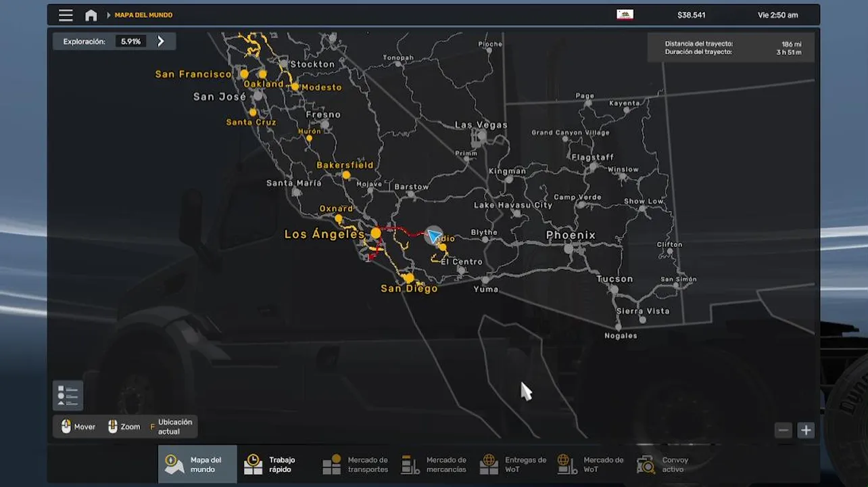This screenshot has height=487, width=868.
Task: Click the Las Vegas city marker
Action: [481, 136]
